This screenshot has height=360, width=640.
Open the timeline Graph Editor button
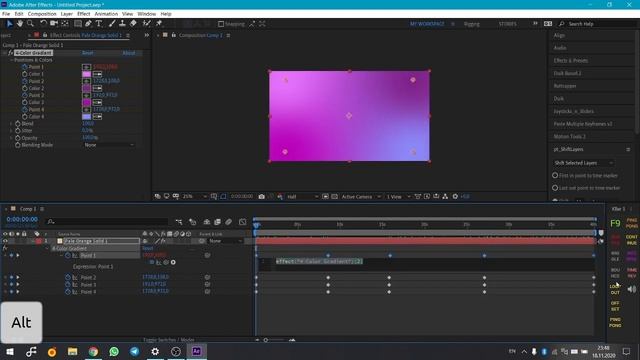(242, 222)
